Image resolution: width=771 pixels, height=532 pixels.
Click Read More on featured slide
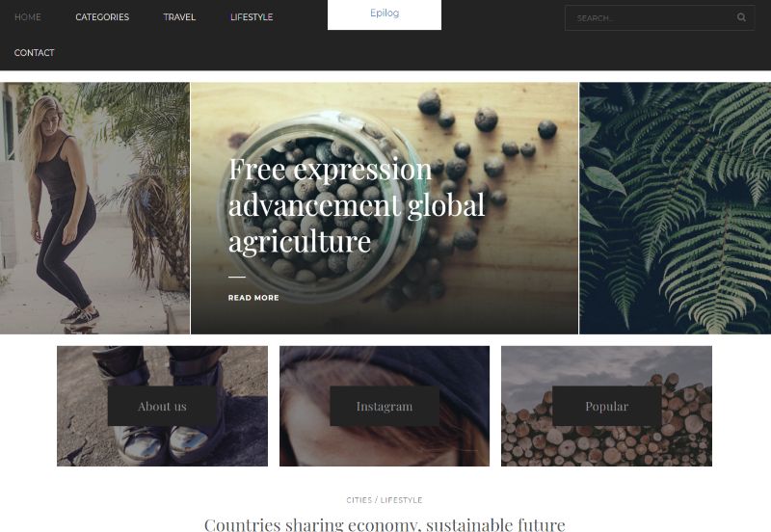253,298
